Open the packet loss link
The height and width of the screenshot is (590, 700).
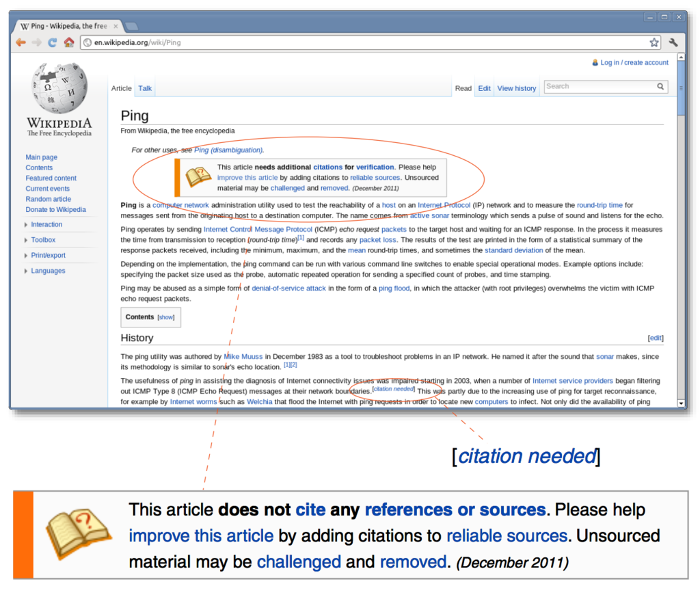377,240
